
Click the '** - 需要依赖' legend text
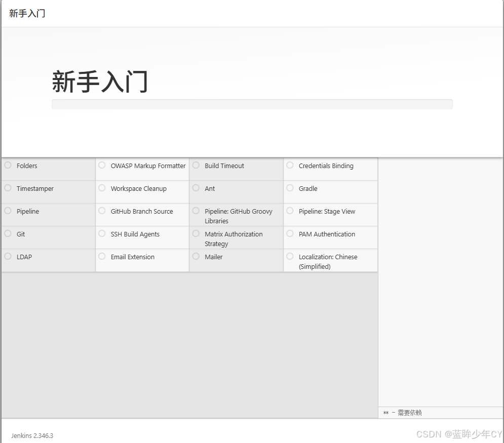402,413
